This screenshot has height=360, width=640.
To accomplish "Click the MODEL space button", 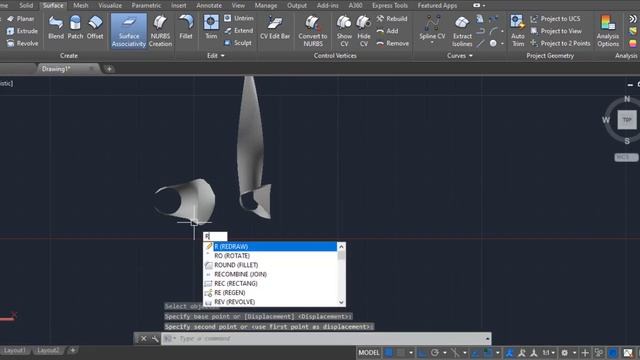I will (x=369, y=353).
